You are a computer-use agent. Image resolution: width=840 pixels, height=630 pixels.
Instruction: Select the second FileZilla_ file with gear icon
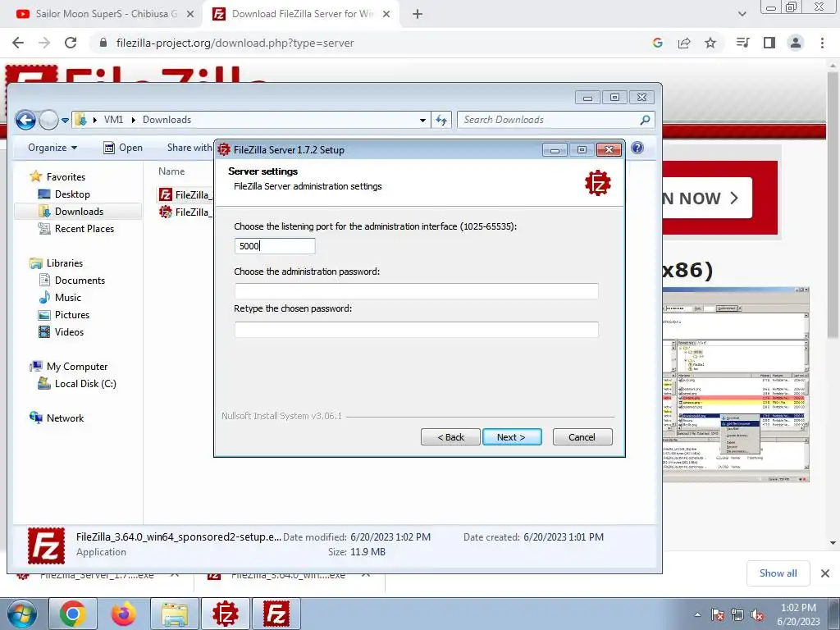coord(186,212)
